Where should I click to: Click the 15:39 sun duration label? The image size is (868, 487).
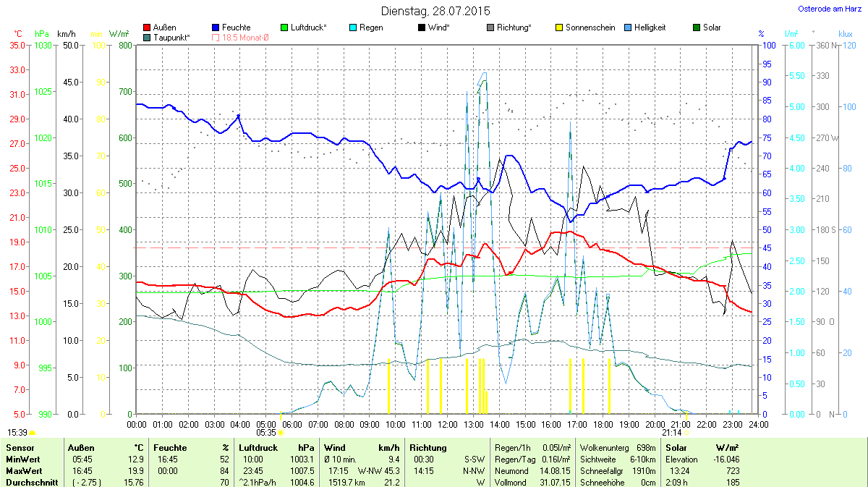[x=17, y=432]
